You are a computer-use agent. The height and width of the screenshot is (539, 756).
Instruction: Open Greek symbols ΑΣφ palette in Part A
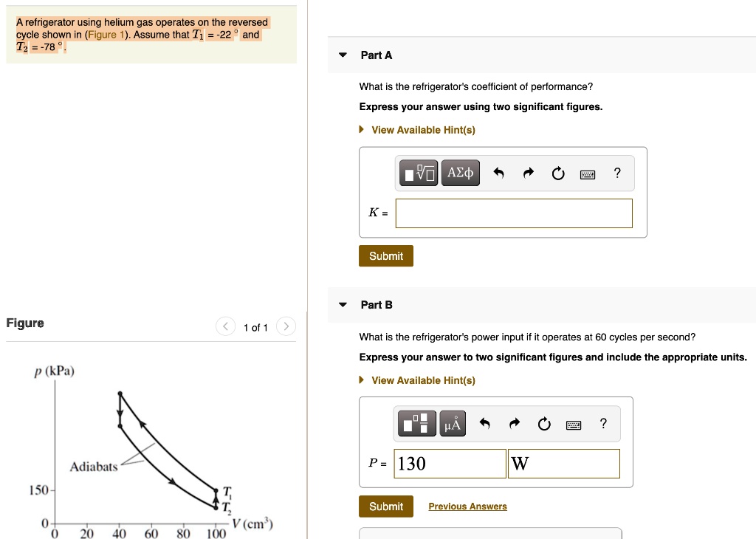tap(461, 173)
